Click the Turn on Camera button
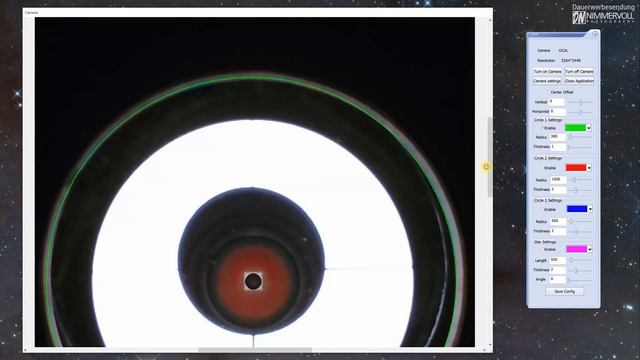Screen dimensions: 640x360 click(547, 71)
